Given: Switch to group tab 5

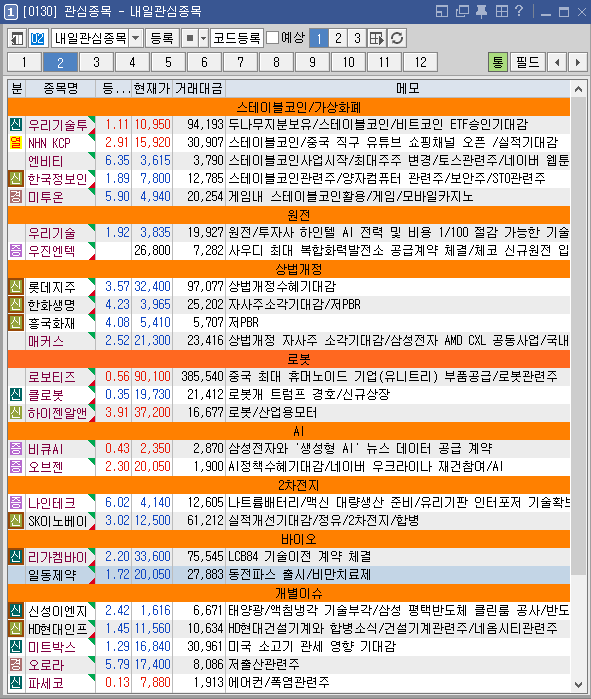Looking at the screenshot, I should click(168, 62).
